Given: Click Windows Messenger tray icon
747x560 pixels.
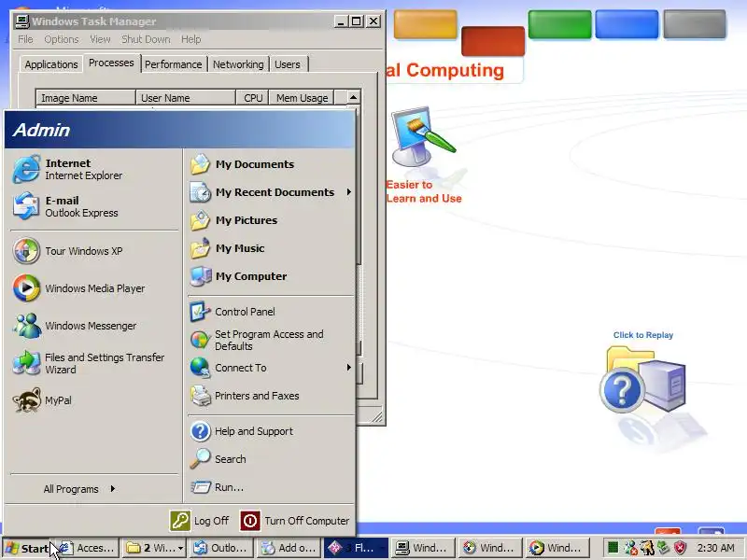Looking at the screenshot, I should [630, 548].
